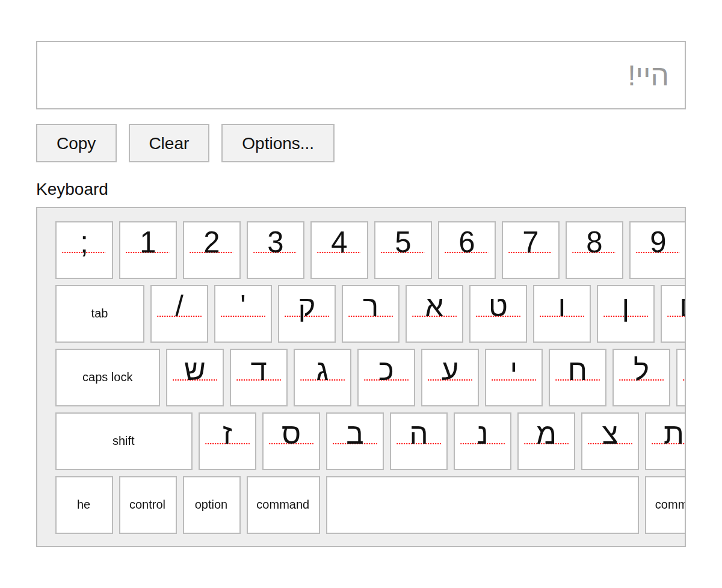
Task: Tap the number 4 key
Action: click(x=339, y=250)
